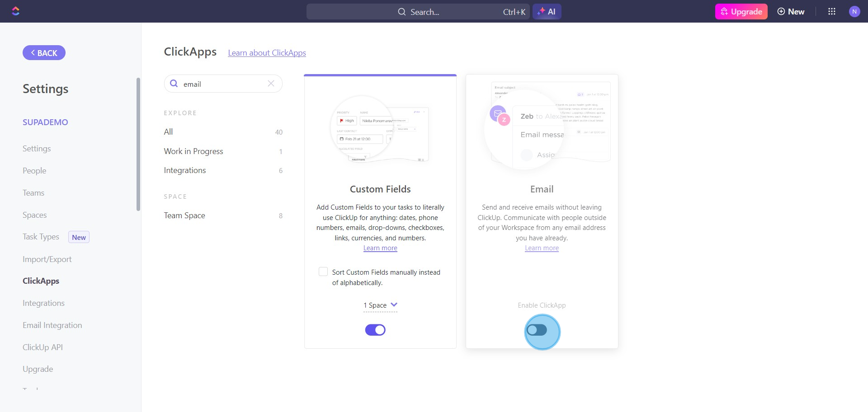
Task: Click the New button in top bar
Action: pyautogui.click(x=791, y=12)
